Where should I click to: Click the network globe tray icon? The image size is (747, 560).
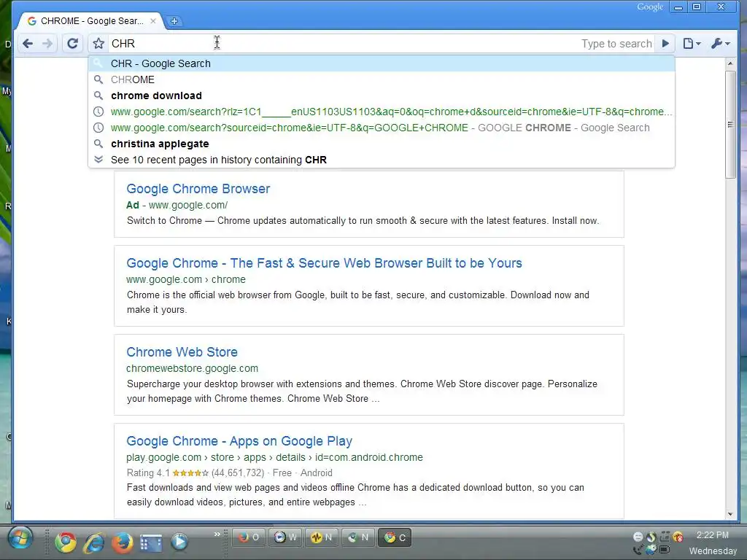(x=651, y=550)
